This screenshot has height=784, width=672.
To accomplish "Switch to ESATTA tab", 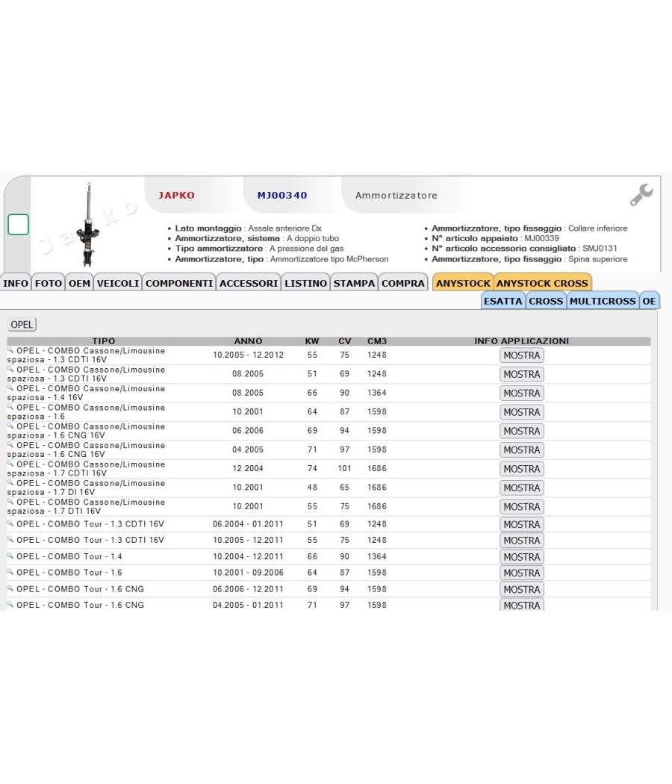I will tap(503, 301).
